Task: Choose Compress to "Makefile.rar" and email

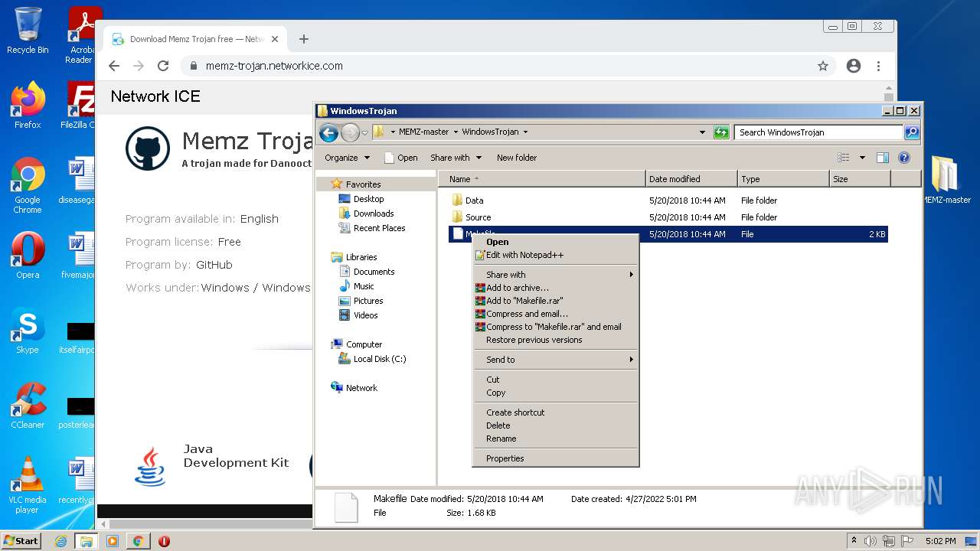Action: 556,327
